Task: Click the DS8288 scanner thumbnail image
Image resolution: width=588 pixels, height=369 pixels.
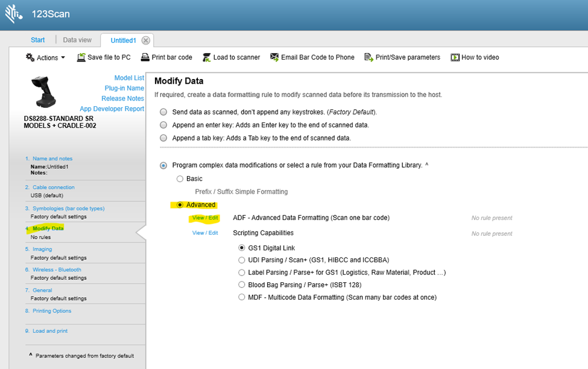Action: (45, 92)
